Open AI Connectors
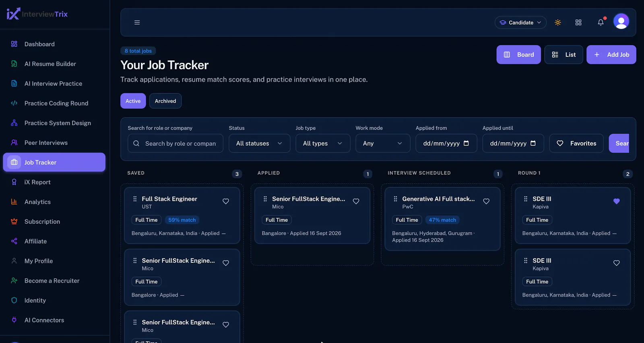The height and width of the screenshot is (343, 644). [x=54, y=320]
